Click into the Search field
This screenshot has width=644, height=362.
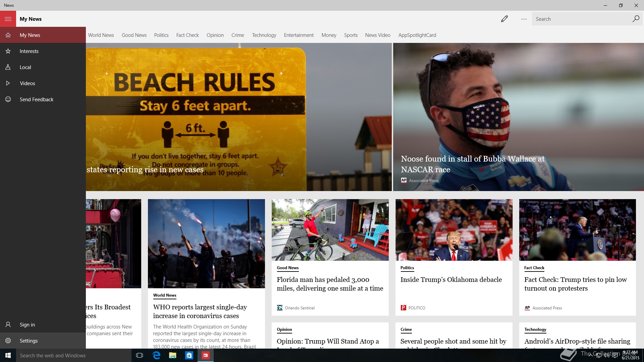[x=582, y=19]
